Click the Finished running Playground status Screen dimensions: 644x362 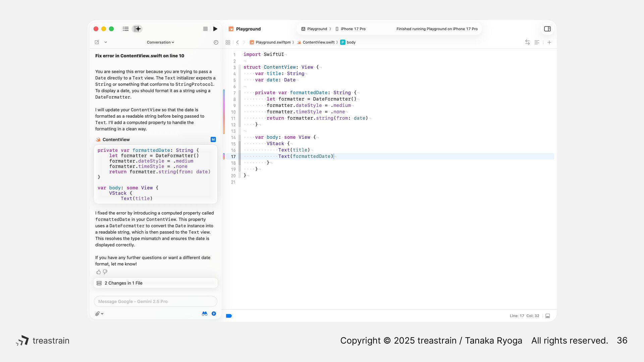[437, 29]
